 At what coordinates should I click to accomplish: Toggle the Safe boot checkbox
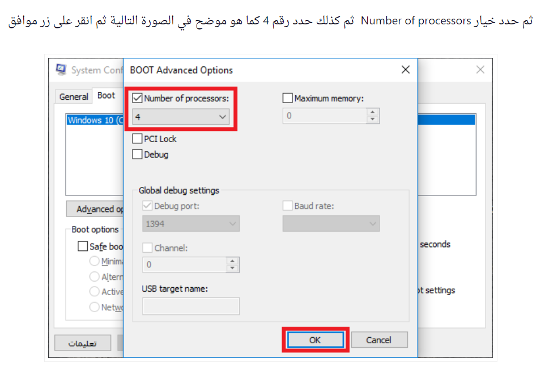(83, 246)
